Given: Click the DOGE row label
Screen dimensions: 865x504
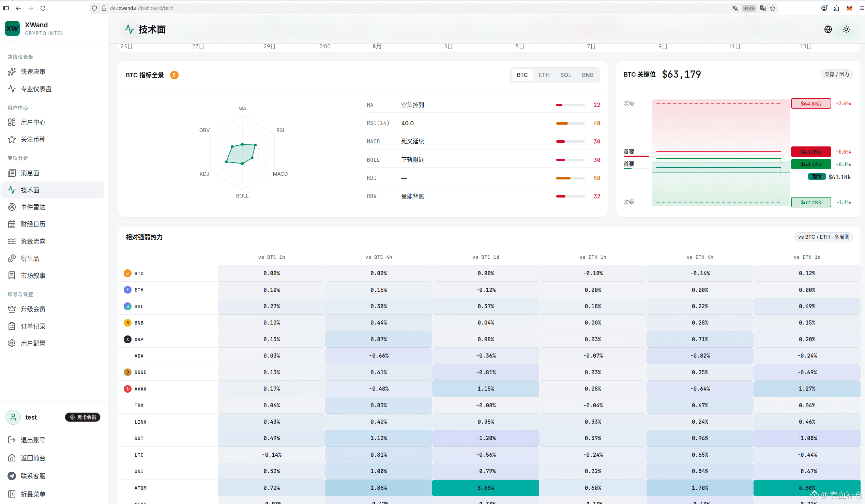Looking at the screenshot, I should (140, 372).
